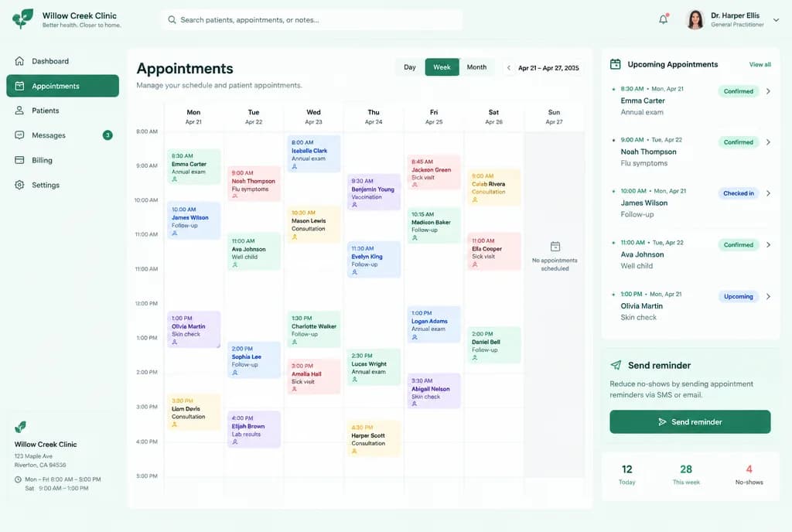792x532 pixels.
Task: Open Madison Baker follow-up card
Action: pos(434,225)
